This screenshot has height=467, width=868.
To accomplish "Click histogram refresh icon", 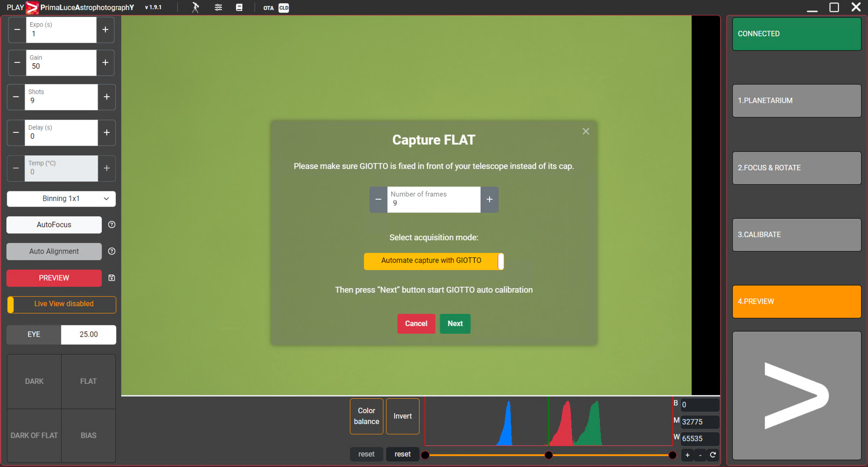I will [x=713, y=455].
